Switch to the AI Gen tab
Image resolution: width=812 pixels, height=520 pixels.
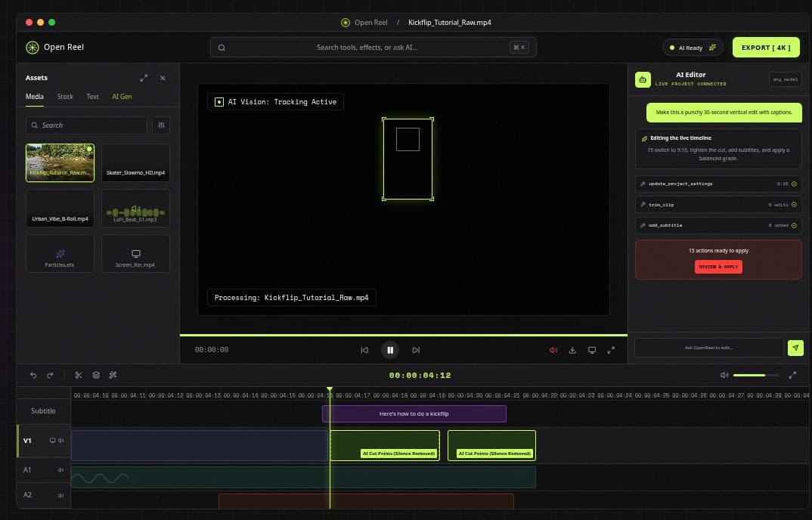pyautogui.click(x=122, y=97)
